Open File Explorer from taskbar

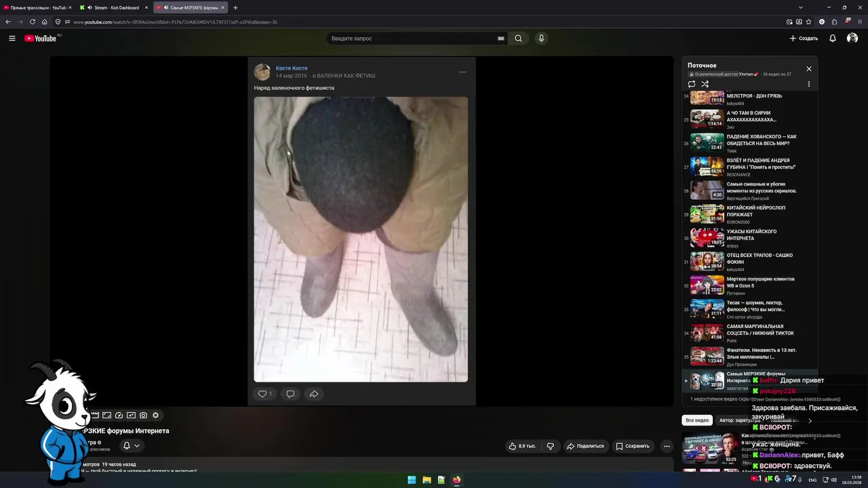coord(427,480)
